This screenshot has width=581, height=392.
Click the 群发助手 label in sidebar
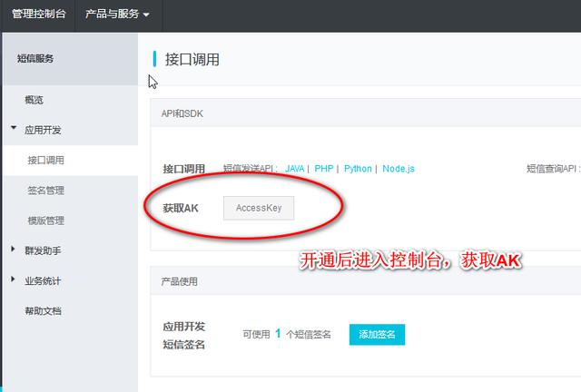coord(43,250)
